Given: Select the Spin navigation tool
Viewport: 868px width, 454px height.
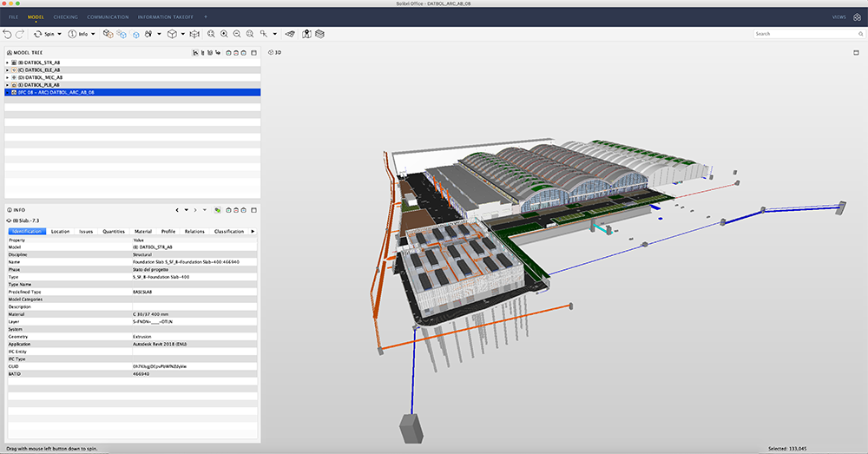Looking at the screenshot, I should coord(43,34).
